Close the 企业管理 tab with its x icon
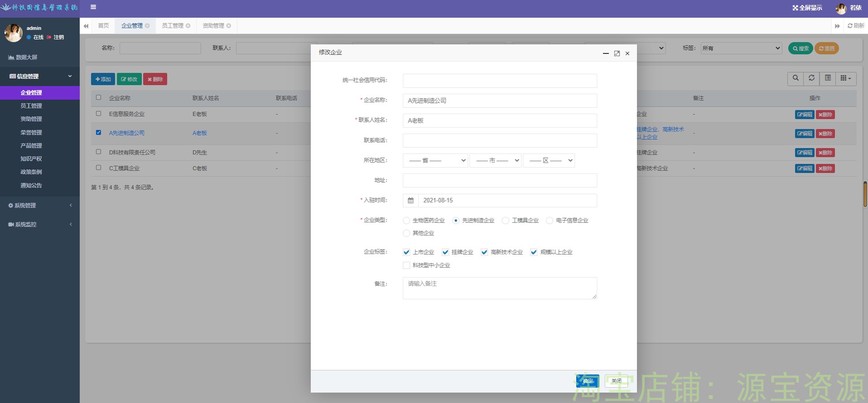The width and height of the screenshot is (868, 403). (147, 26)
